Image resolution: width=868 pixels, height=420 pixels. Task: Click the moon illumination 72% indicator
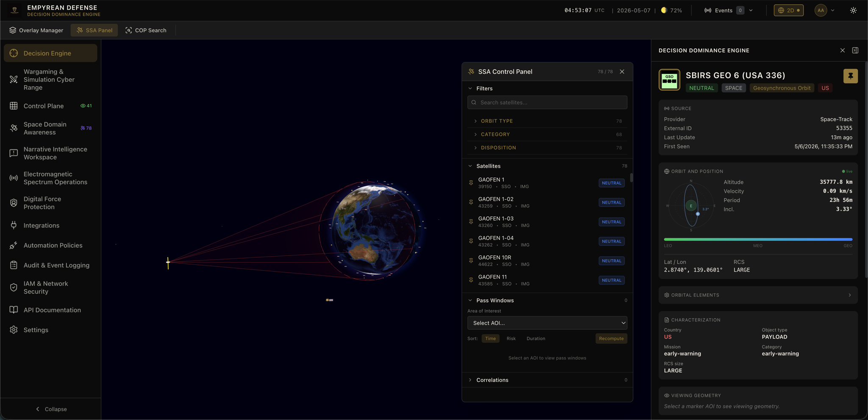[672, 10]
